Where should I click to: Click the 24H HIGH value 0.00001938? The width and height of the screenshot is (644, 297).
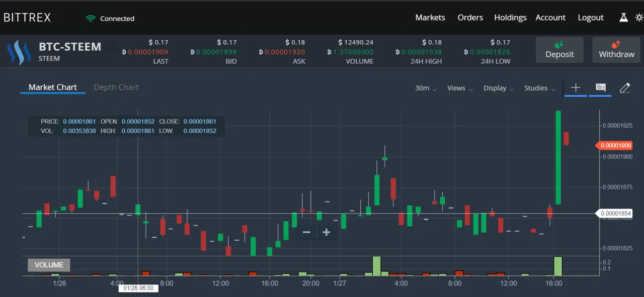coord(419,52)
